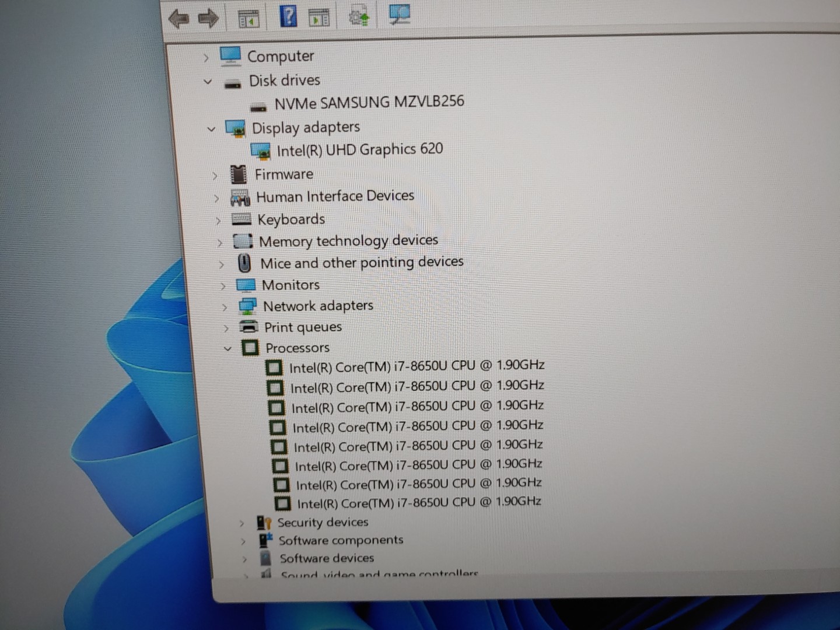The image size is (840, 630).
Task: Click the Back arrow in the toolbar
Action: 178,19
